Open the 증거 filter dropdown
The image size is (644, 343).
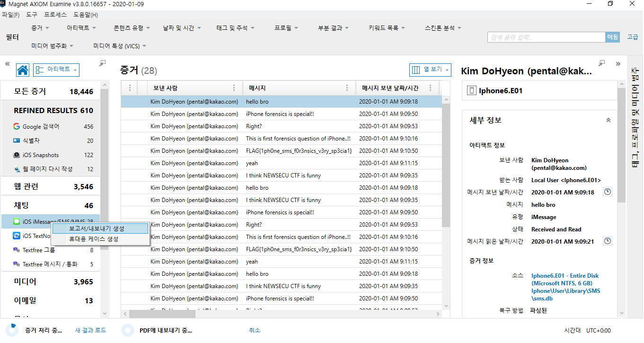40,28
